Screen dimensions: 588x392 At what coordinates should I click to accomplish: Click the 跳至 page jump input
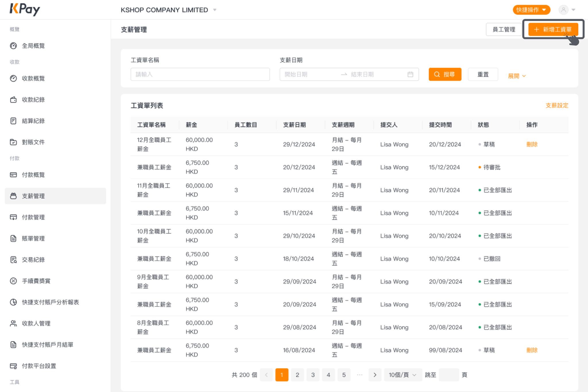pyautogui.click(x=449, y=375)
